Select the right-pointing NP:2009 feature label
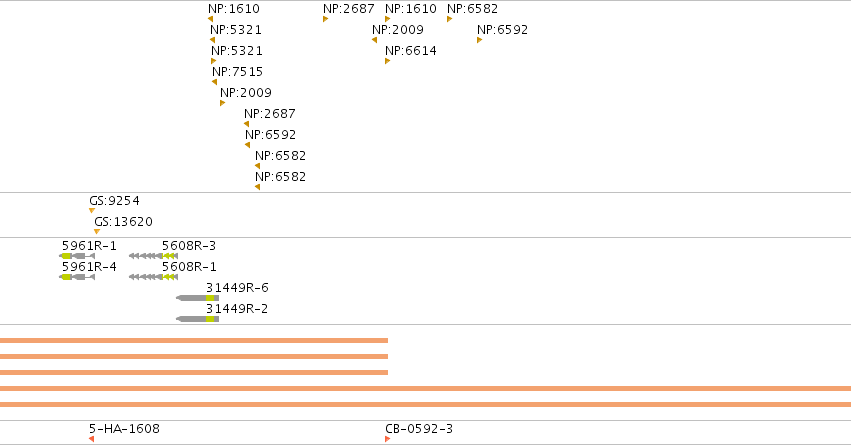 tap(246, 92)
